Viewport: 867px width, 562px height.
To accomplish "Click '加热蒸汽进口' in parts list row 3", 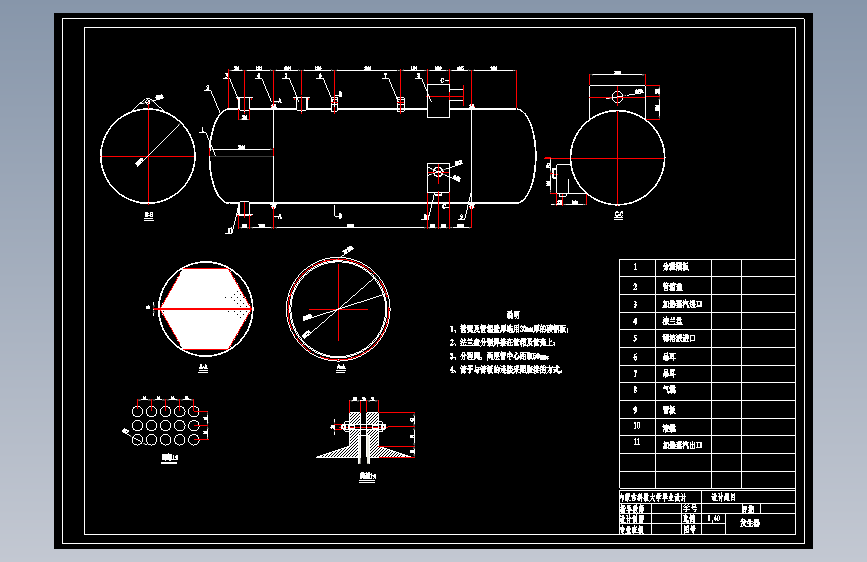I will pos(682,304).
